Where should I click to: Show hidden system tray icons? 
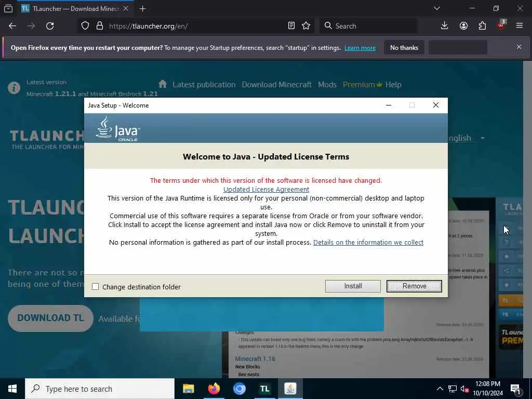coord(440,389)
